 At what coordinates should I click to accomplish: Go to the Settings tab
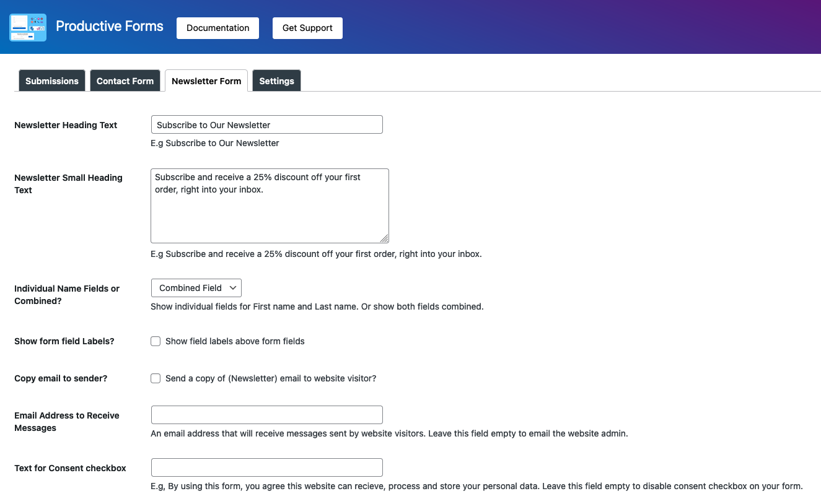click(x=276, y=81)
